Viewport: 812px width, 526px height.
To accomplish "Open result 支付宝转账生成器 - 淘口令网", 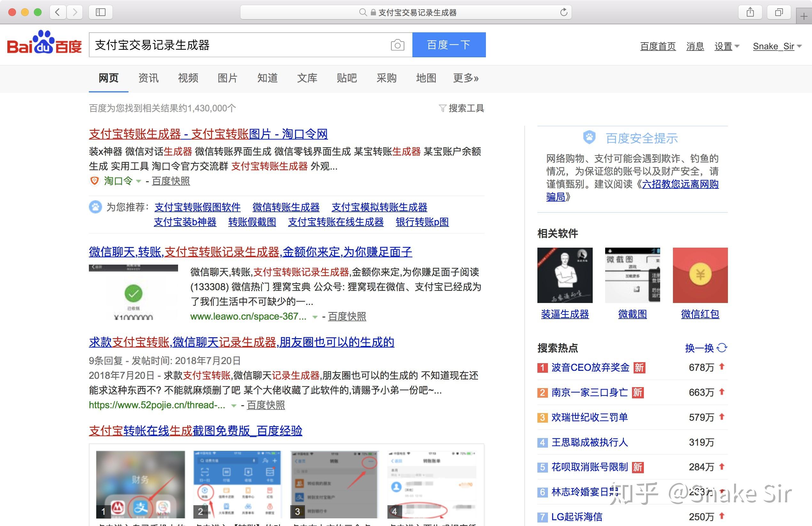I will coord(208,134).
